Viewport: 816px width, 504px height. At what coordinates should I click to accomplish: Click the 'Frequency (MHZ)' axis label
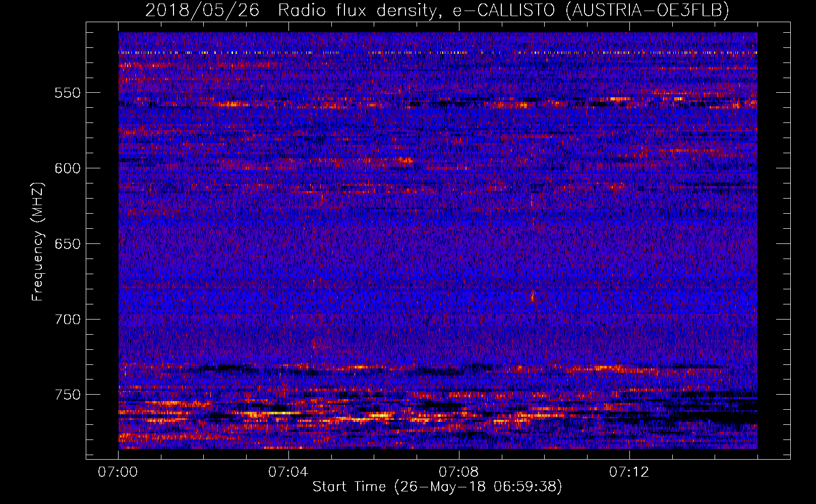38,242
